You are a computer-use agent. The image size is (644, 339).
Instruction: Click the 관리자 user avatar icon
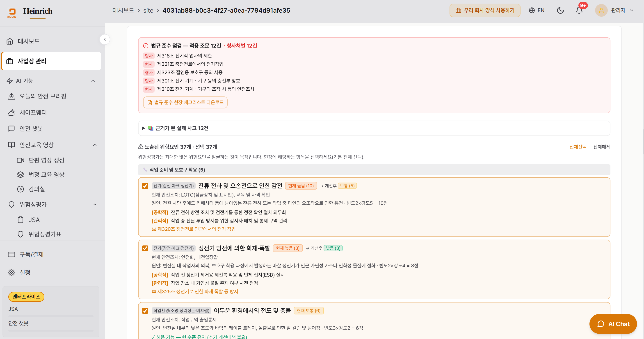tap(601, 10)
